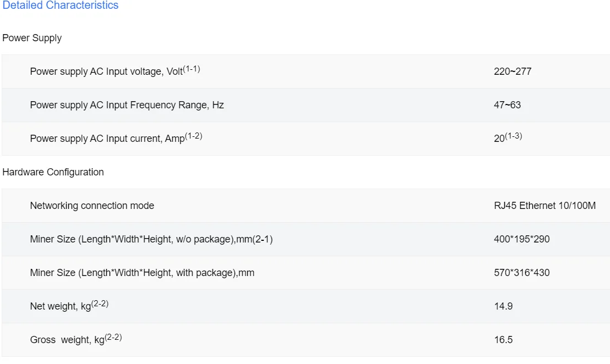
Task: Select the RJ45 Ethernet 10/100M value
Action: (544, 206)
